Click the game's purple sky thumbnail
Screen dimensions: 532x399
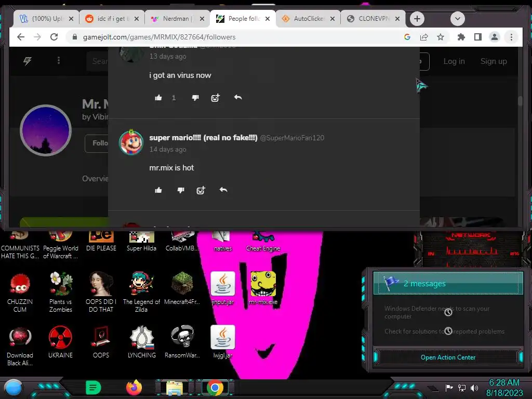pyautogui.click(x=46, y=130)
